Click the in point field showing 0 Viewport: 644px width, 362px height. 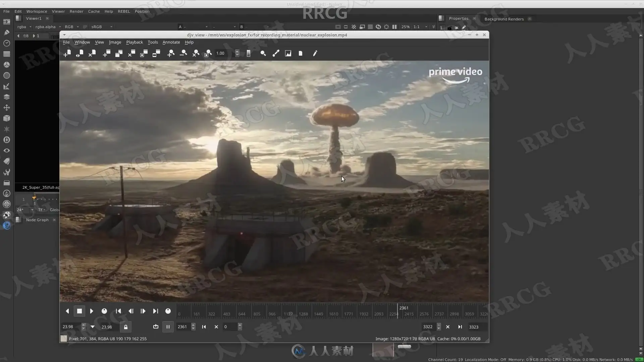[230, 327]
